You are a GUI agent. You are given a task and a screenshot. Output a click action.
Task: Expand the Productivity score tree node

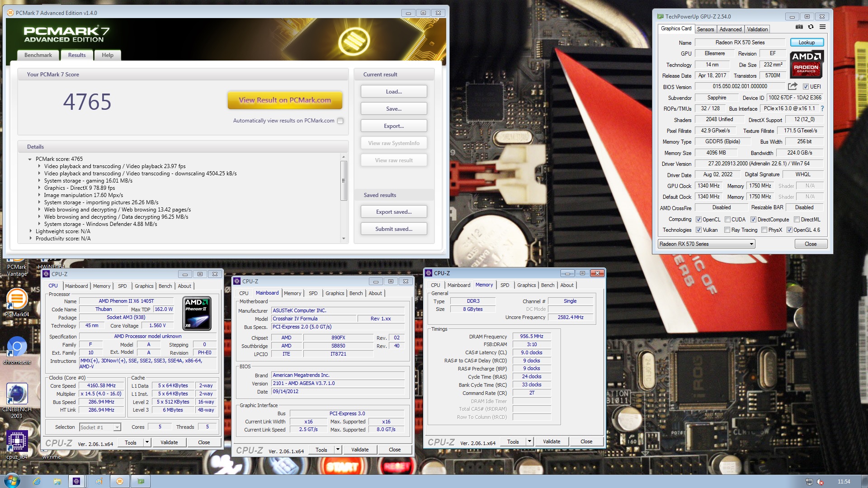coord(31,239)
